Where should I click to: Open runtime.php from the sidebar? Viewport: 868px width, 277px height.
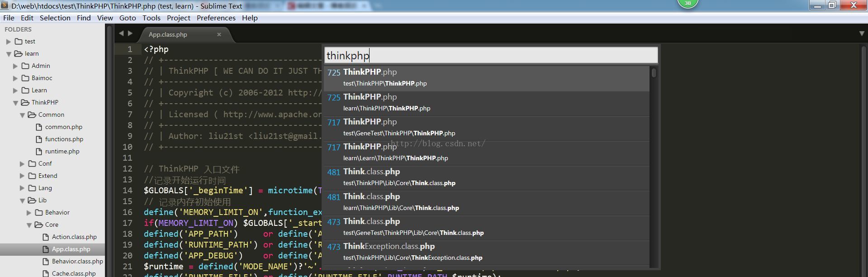click(62, 151)
